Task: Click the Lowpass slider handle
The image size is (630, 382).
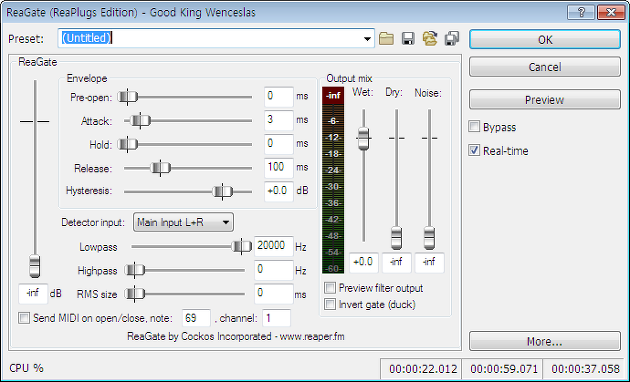Action: pos(242,246)
